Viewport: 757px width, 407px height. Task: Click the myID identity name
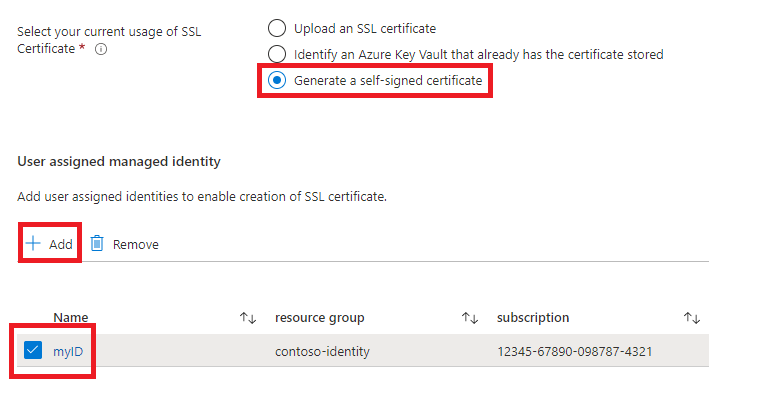(68, 351)
